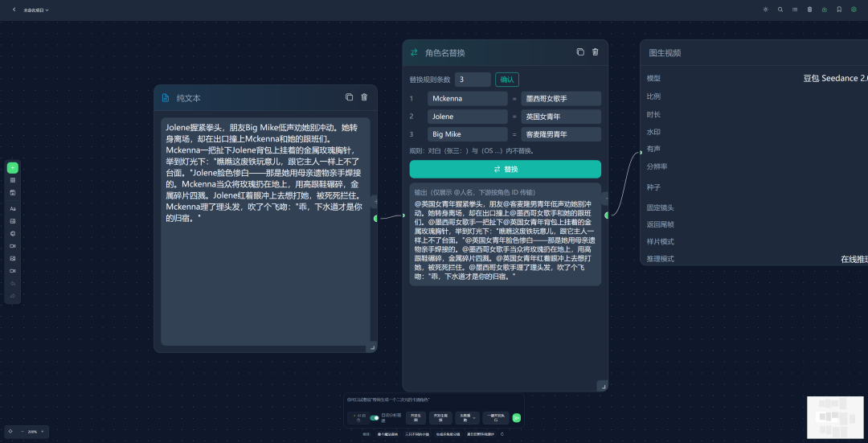Edit the Big Mike source name field

pos(467,134)
